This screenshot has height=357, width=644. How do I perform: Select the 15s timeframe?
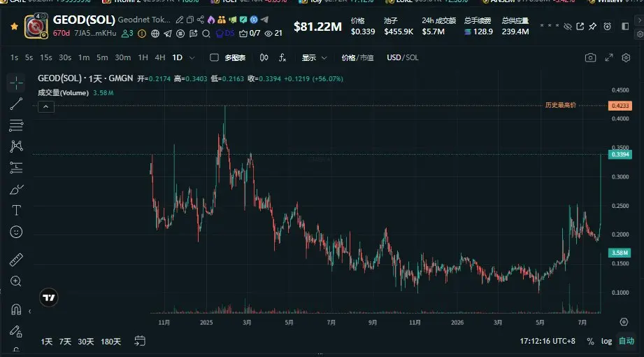46,57
